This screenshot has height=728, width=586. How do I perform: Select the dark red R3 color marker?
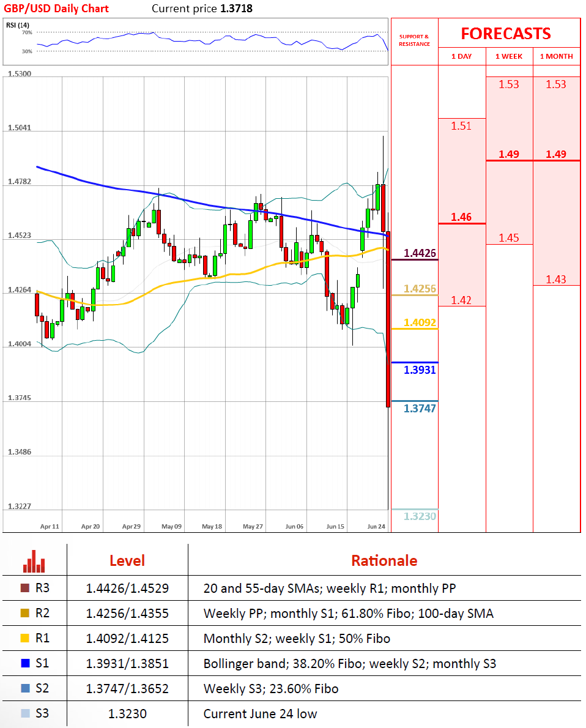(24, 589)
